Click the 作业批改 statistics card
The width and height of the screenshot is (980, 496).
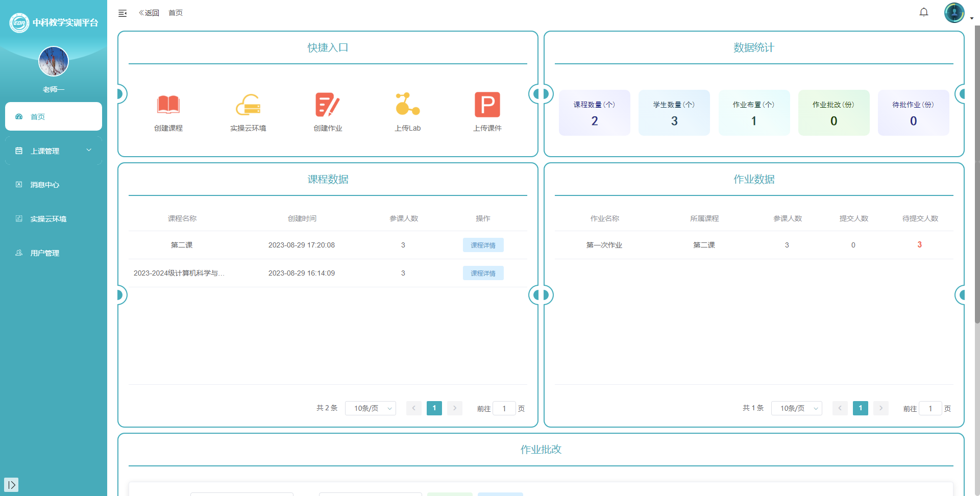[834, 113]
